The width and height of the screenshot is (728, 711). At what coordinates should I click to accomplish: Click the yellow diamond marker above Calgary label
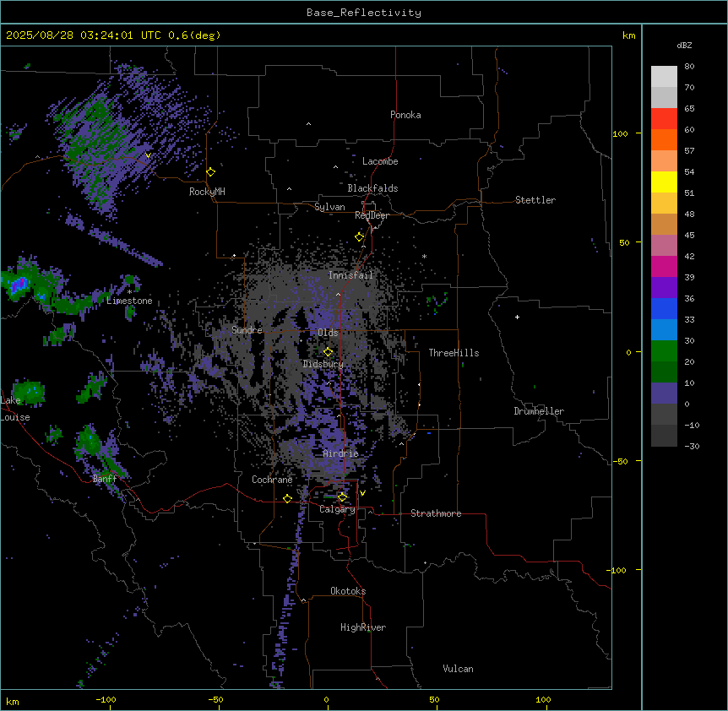point(342,497)
